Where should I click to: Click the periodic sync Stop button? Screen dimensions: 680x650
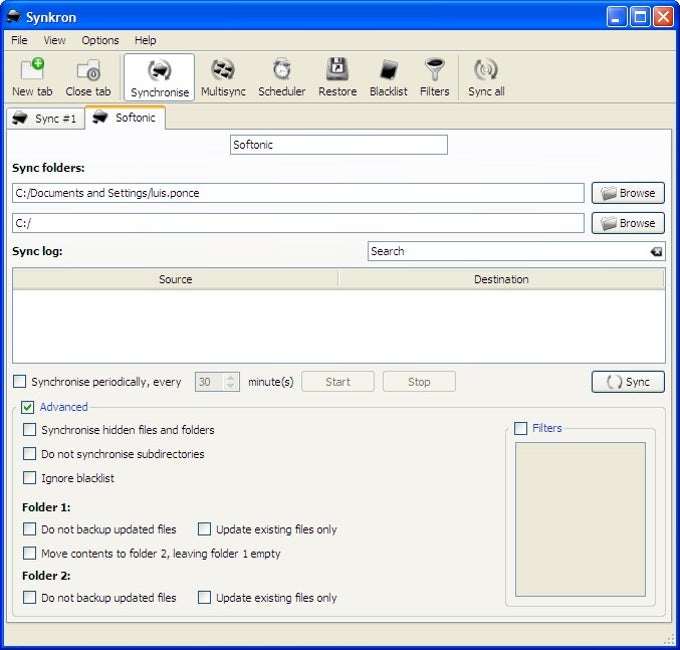tap(419, 382)
